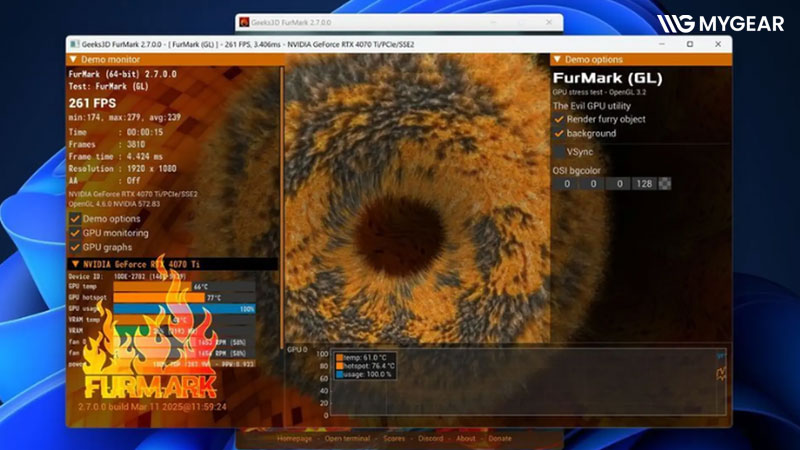The width and height of the screenshot is (800, 450).
Task: Minimize the FurMark (GL) demo window
Action: [662, 44]
